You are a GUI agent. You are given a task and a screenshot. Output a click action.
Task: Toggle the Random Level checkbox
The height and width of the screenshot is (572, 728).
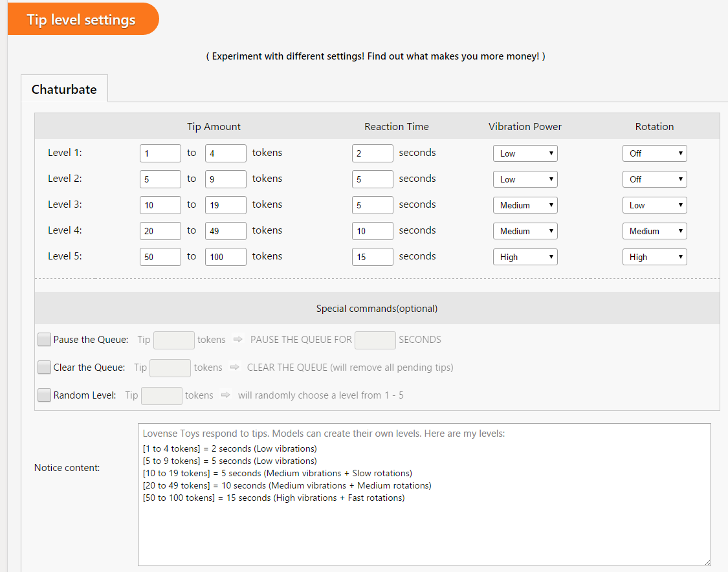[x=44, y=395]
